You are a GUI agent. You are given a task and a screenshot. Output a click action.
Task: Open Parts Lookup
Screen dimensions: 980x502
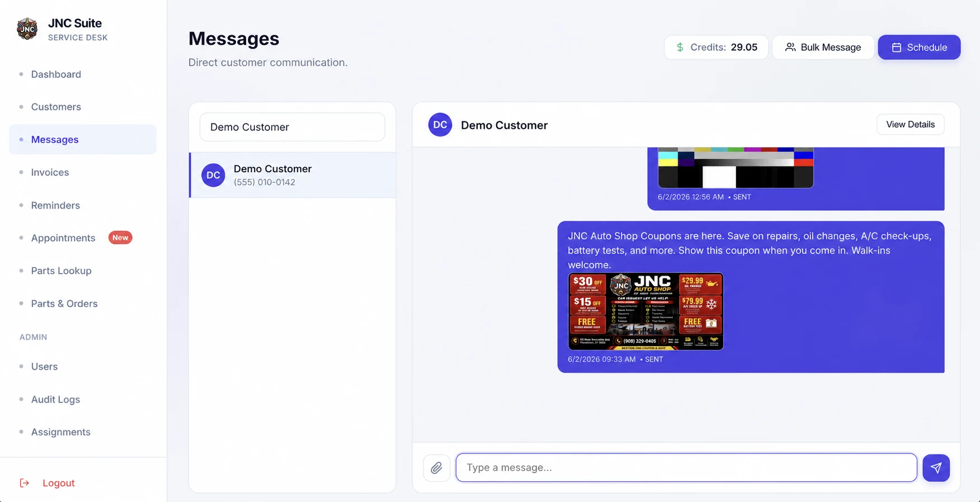coord(61,271)
